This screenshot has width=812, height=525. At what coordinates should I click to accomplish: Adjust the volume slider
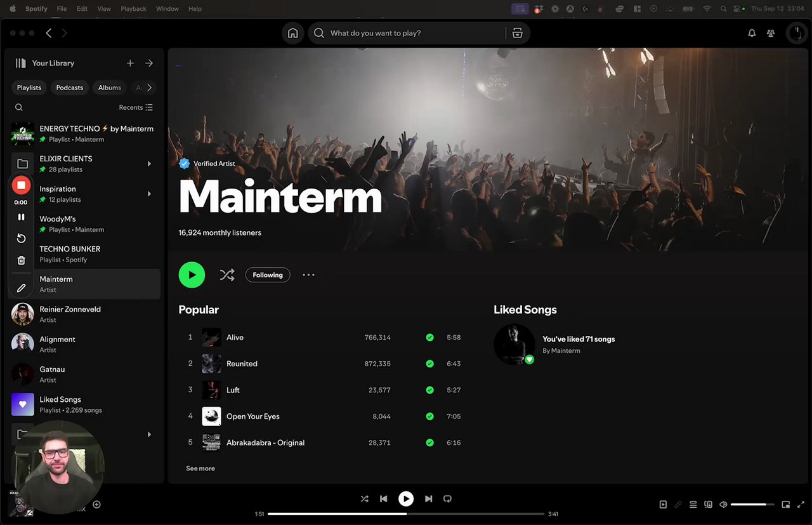point(752,505)
